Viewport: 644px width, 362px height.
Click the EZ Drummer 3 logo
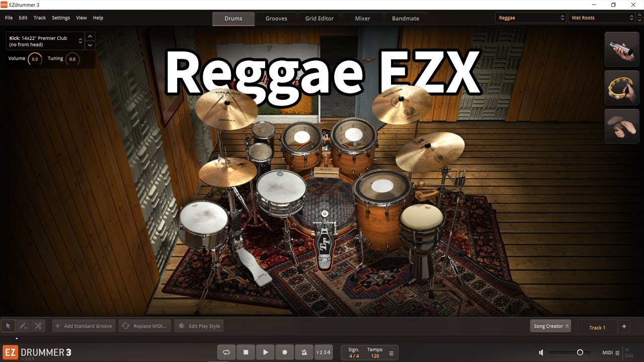click(x=37, y=352)
